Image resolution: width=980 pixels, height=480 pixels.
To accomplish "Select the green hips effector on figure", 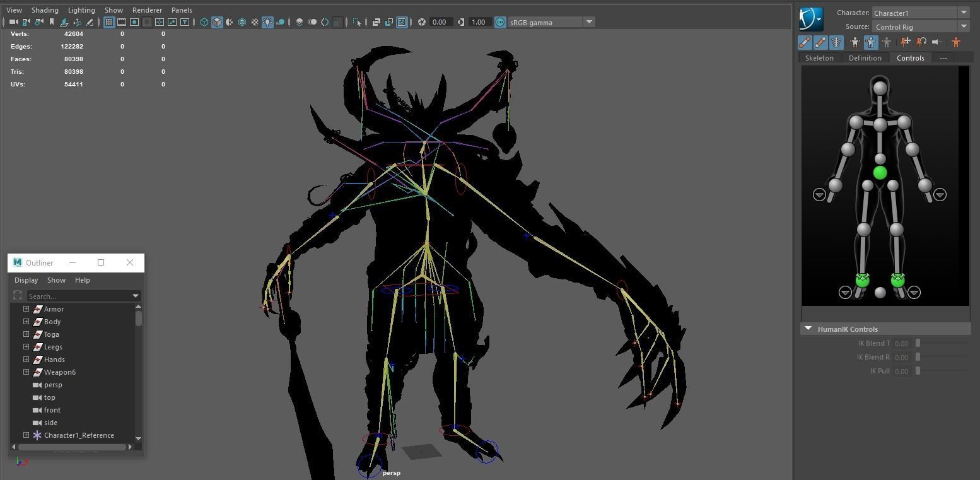I will (880, 173).
